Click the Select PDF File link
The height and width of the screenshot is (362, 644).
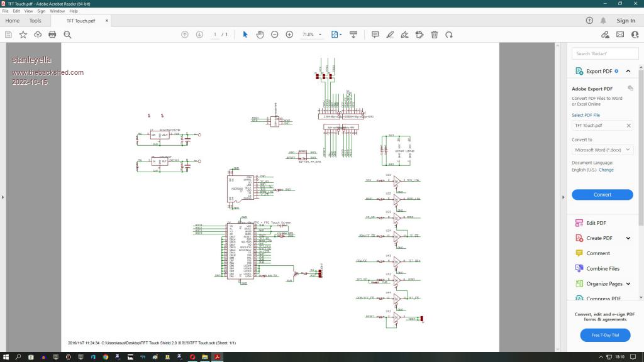pos(586,115)
